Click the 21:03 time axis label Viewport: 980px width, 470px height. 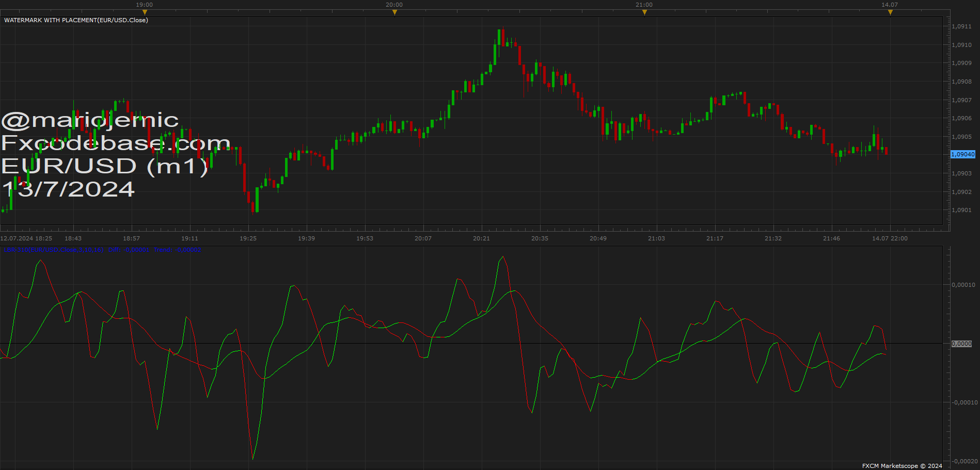(x=656, y=238)
